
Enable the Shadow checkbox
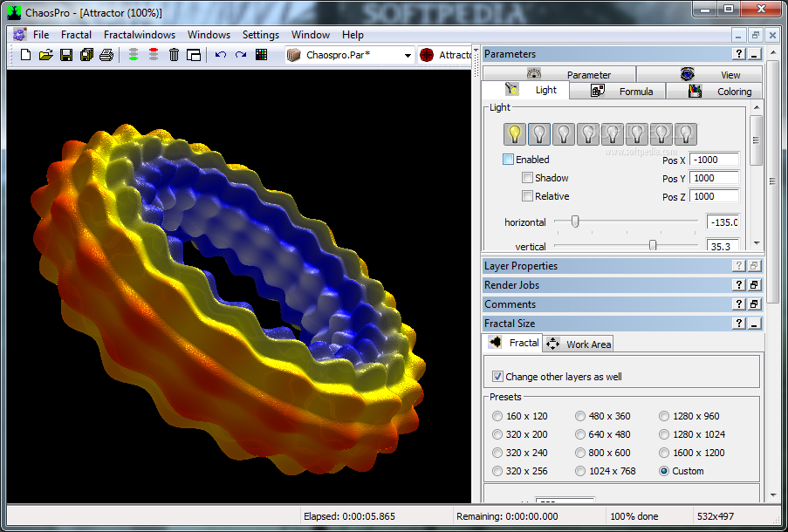tap(527, 177)
